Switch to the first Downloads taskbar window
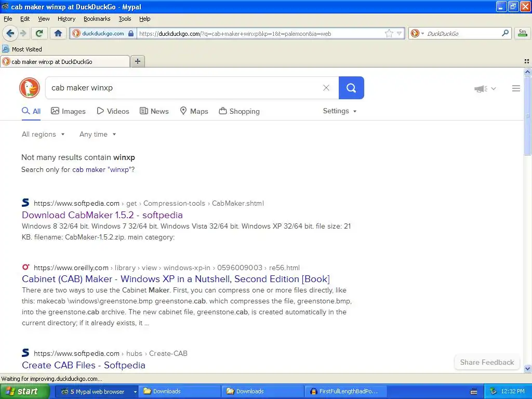The height and width of the screenshot is (399, 532). 180,391
